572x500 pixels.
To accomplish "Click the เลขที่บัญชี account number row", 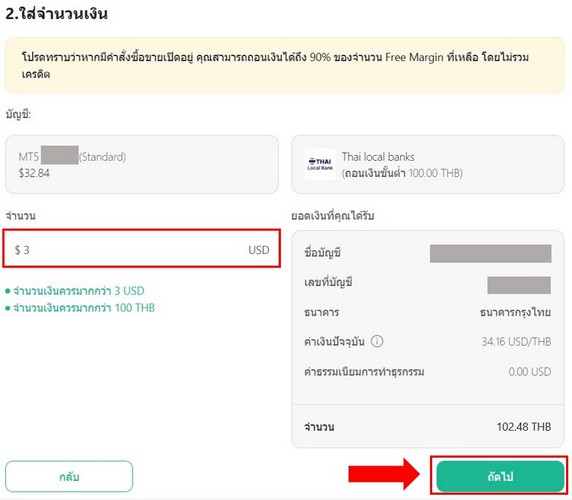I will [428, 284].
